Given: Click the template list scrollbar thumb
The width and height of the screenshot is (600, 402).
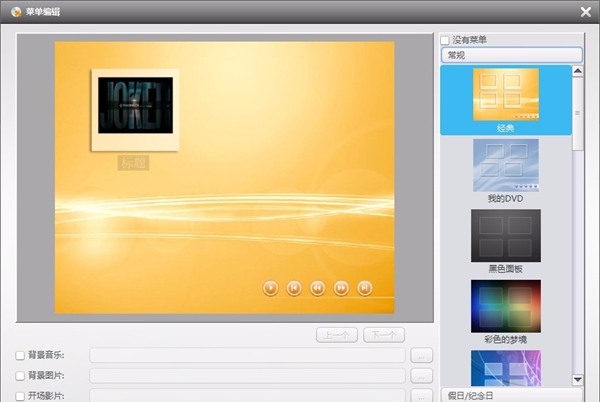Looking at the screenshot, I should [577, 113].
